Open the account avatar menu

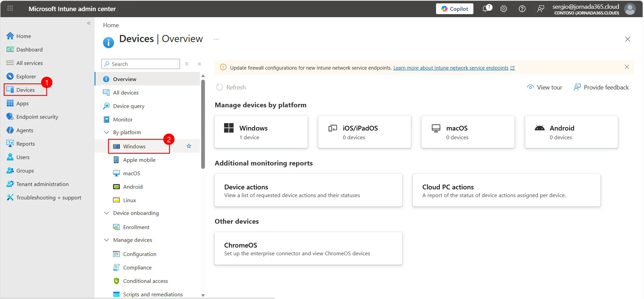tap(630, 9)
